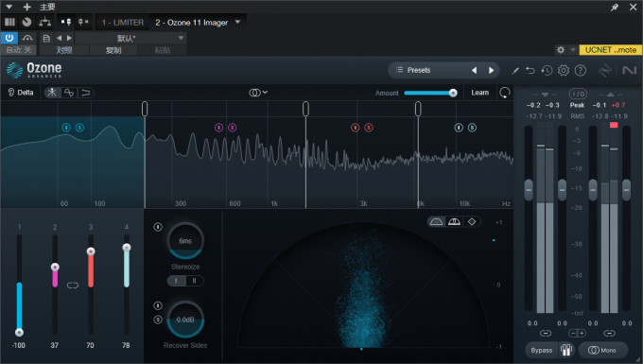Select the first imager mode icon
Screen dimensions: 643x364
pyautogui.click(x=52, y=93)
